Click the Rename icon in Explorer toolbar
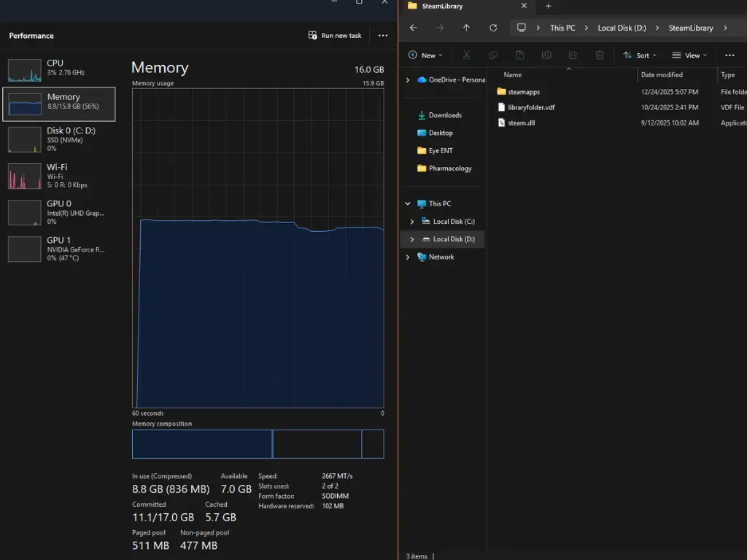Image resolution: width=747 pixels, height=560 pixels. click(546, 55)
